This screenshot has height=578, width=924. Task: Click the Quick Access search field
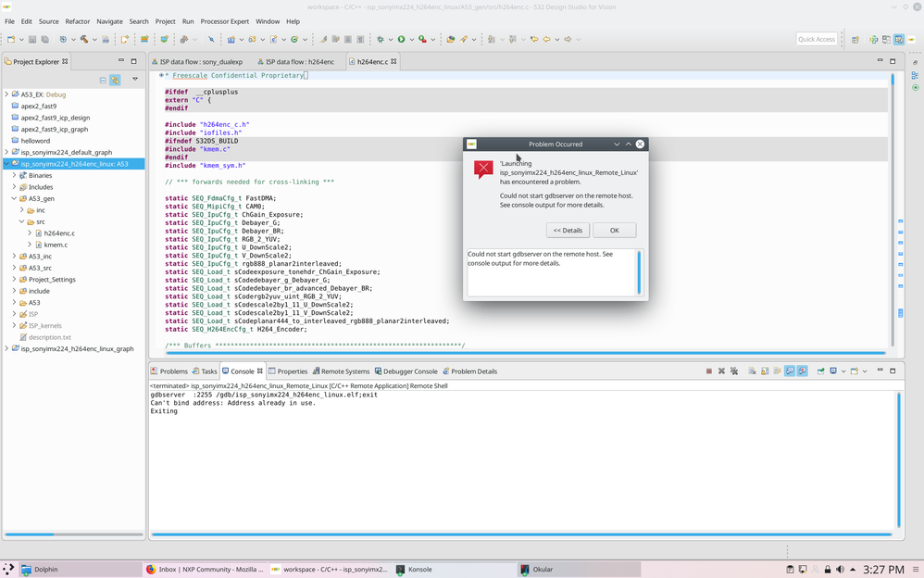coord(817,39)
